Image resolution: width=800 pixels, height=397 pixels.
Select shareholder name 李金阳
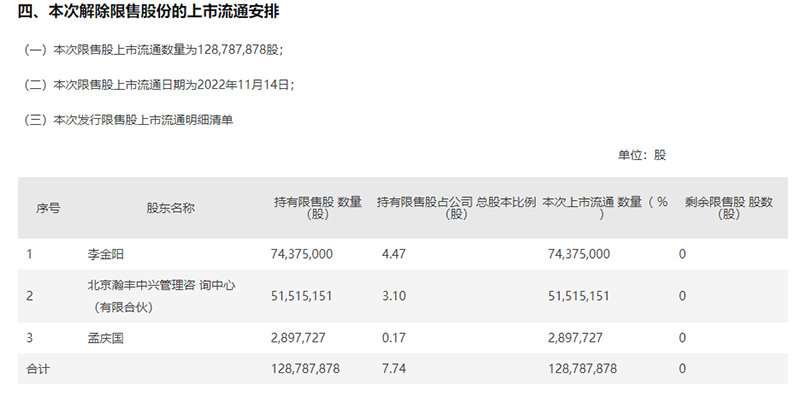[x=106, y=254]
